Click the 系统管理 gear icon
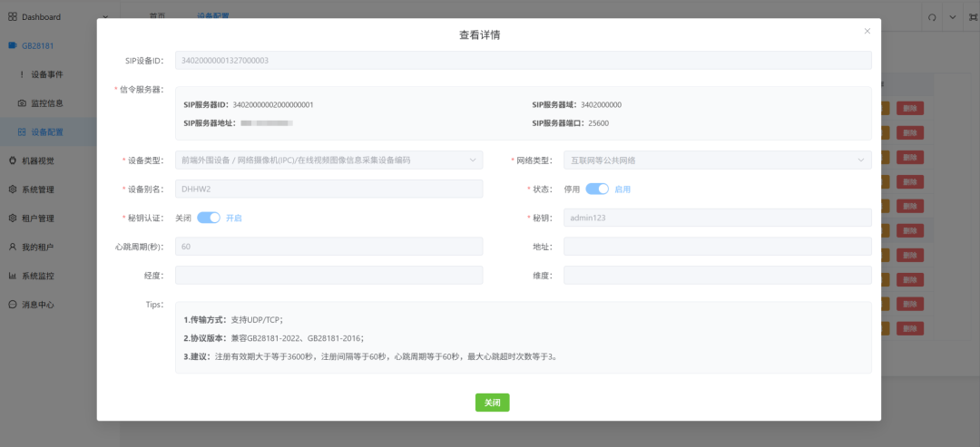Image resolution: width=980 pixels, height=447 pixels. point(13,189)
